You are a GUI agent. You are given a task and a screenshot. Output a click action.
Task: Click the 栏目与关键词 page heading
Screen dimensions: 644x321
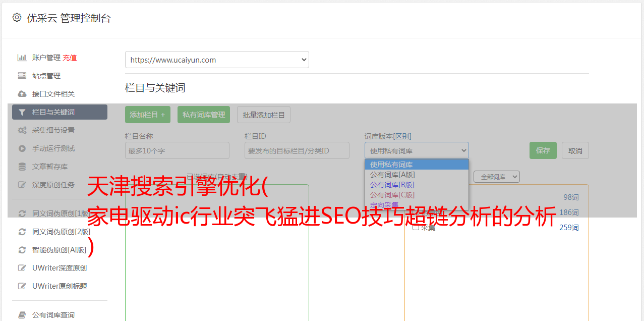click(155, 88)
